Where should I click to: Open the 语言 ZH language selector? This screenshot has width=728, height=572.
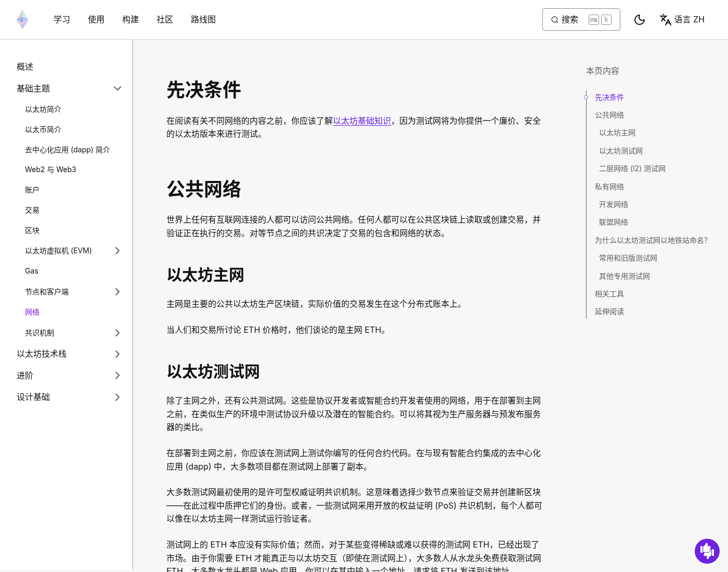[x=682, y=20]
